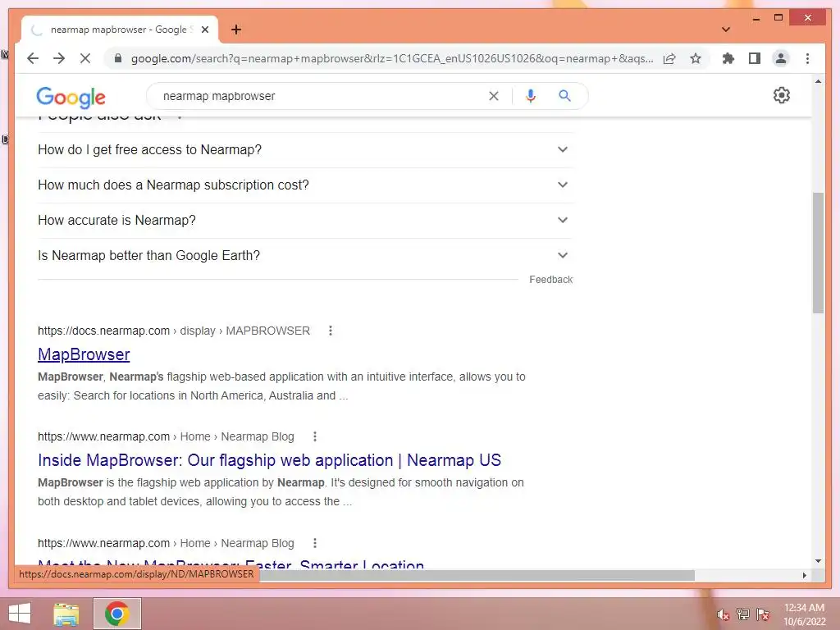Viewport: 840px width, 630px height.
Task: Minimize the Chrome window
Action: (x=756, y=18)
